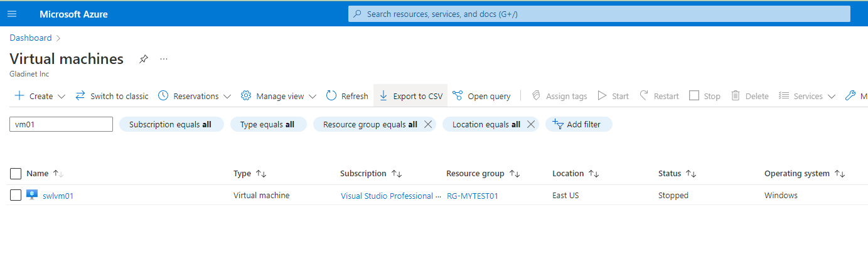Sort by Subscription column arrows
Image resolution: width=868 pixels, height=259 pixels.
tap(397, 174)
